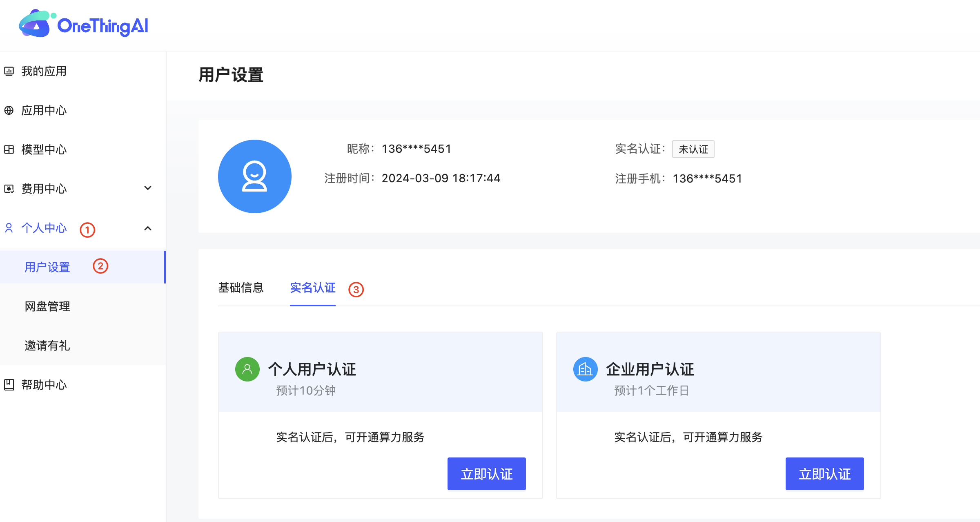Viewport: 980px width, 522px height.
Task: Click the 个人中心 person icon
Action: point(9,228)
